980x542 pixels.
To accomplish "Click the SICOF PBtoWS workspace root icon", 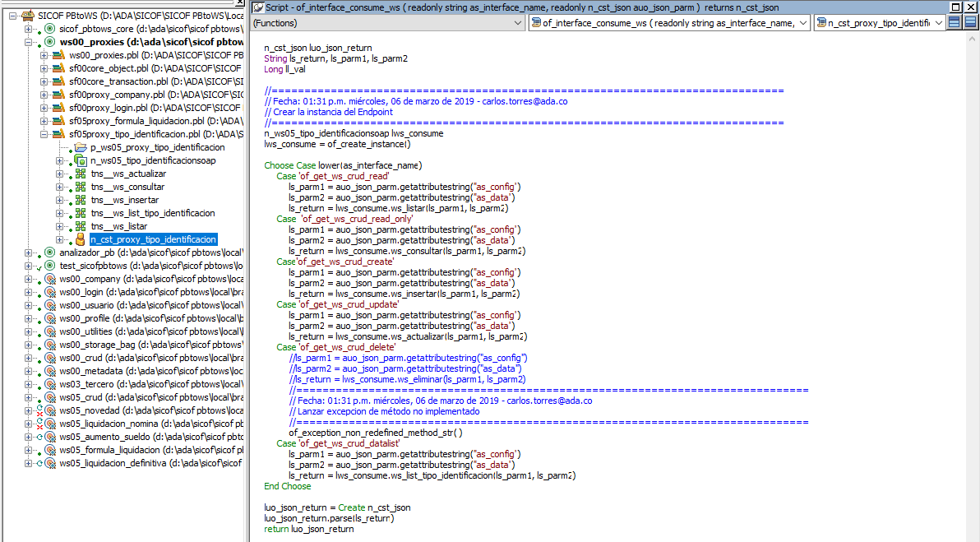I will tap(27, 16).
